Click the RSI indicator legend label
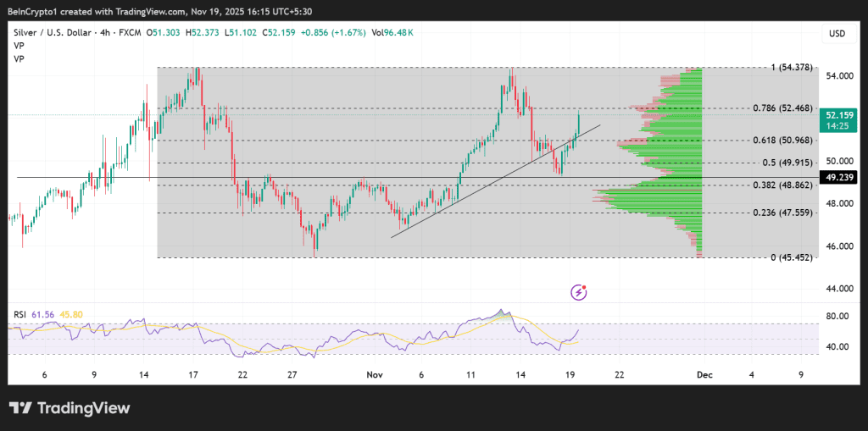 point(20,314)
